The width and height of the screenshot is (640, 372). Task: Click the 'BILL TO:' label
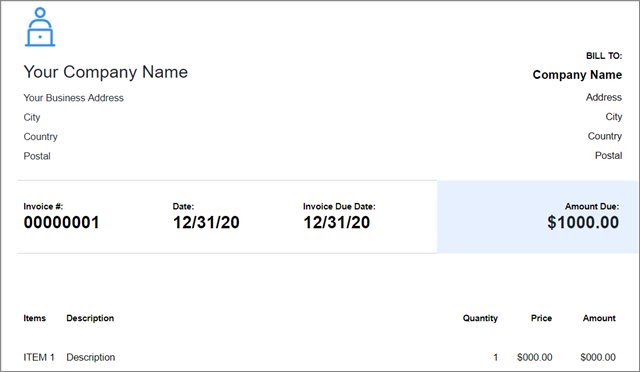(604, 56)
